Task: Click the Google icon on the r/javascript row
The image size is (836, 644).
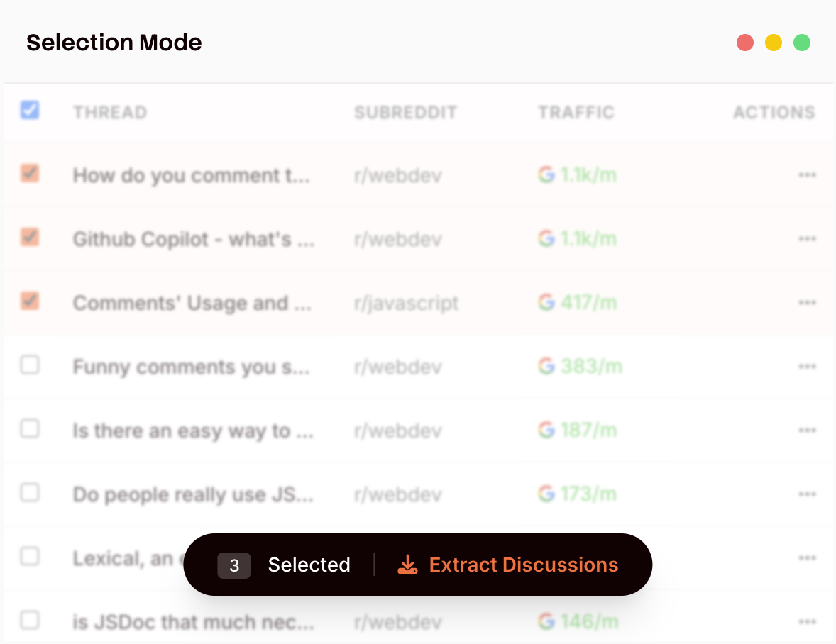Action: (545, 303)
